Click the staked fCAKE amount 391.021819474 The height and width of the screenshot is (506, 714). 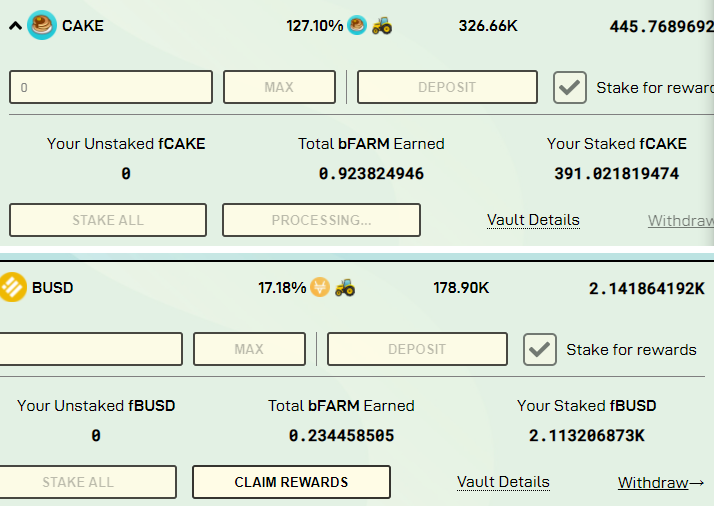point(617,174)
